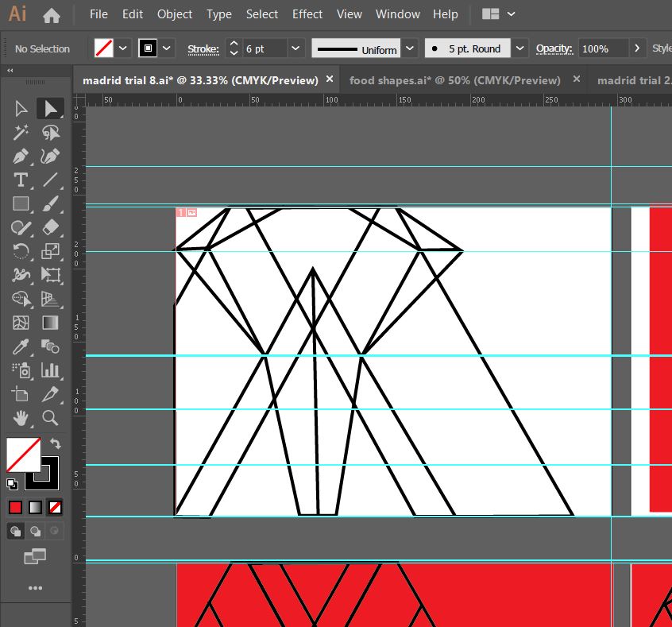
Task: Open the Stroke panel via Stroke link
Action: coord(203,48)
